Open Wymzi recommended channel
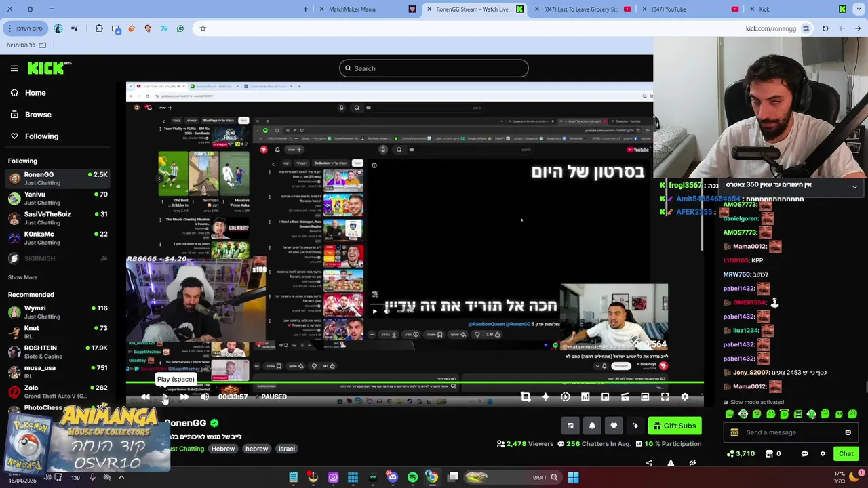Image resolution: width=868 pixels, height=488 pixels. click(58, 312)
